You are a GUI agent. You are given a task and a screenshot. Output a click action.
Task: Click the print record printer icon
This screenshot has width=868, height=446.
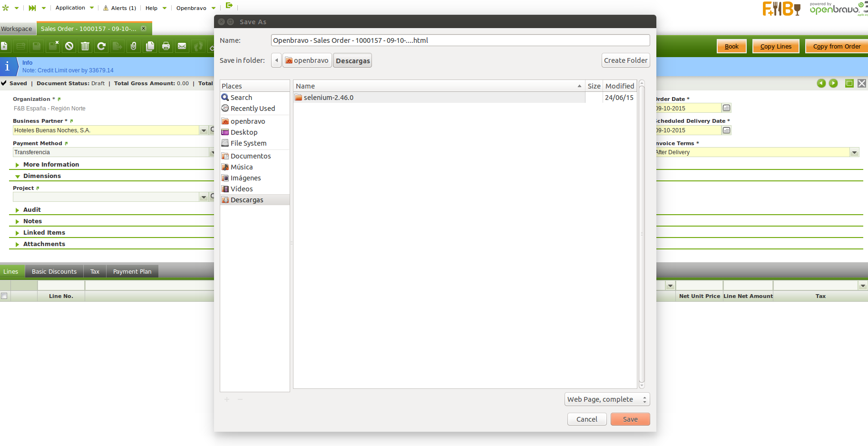166,46
